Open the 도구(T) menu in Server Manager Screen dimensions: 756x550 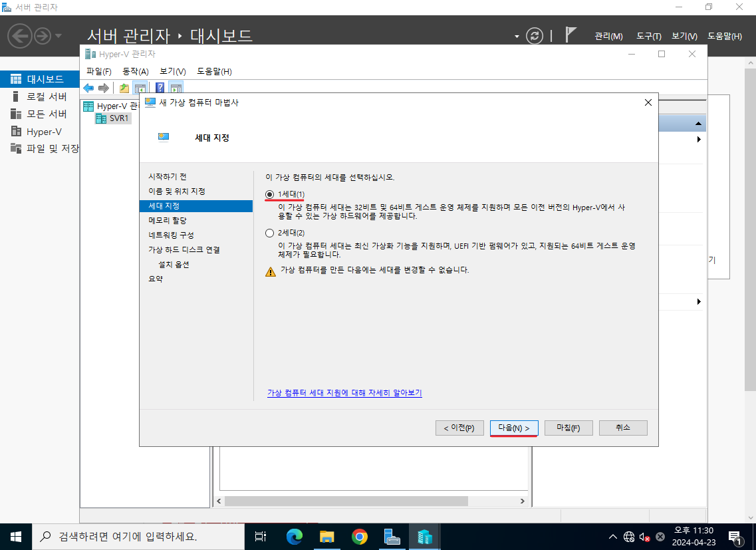coord(648,36)
